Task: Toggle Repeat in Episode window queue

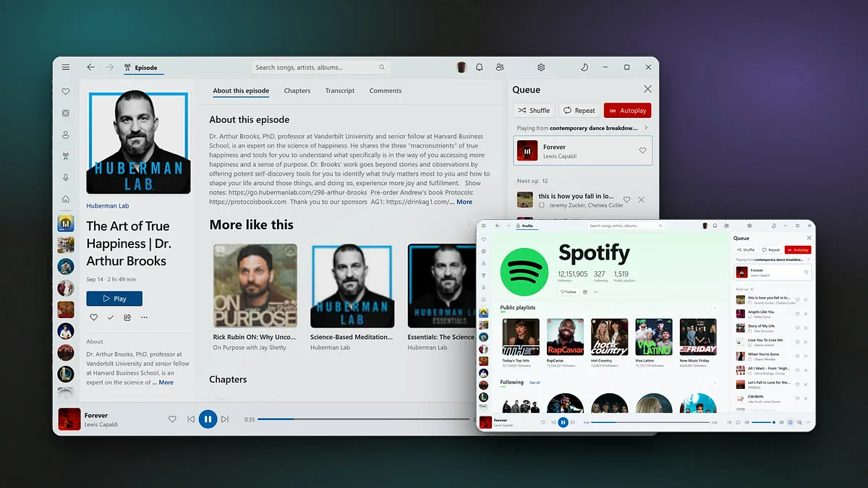Action: click(x=579, y=111)
